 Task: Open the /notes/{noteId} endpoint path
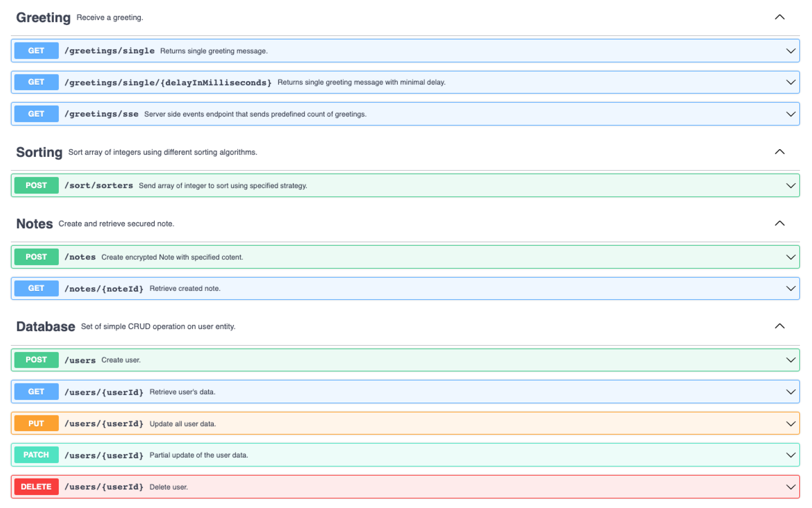[104, 289]
